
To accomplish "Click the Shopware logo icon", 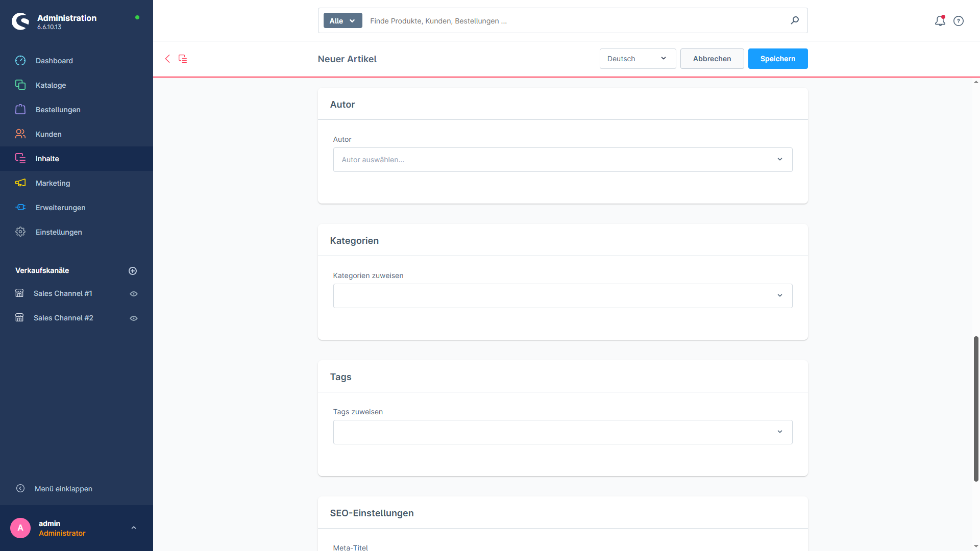I will tap(20, 21).
